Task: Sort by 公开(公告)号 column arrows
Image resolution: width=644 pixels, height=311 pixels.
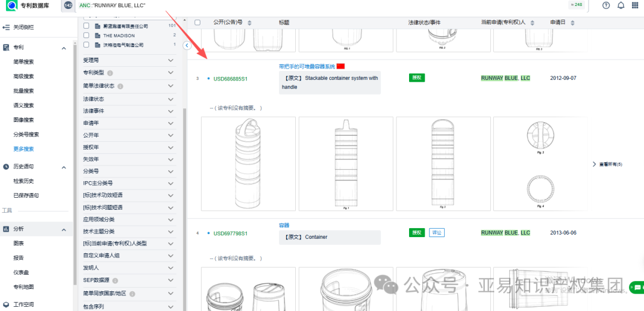Action: (249, 23)
